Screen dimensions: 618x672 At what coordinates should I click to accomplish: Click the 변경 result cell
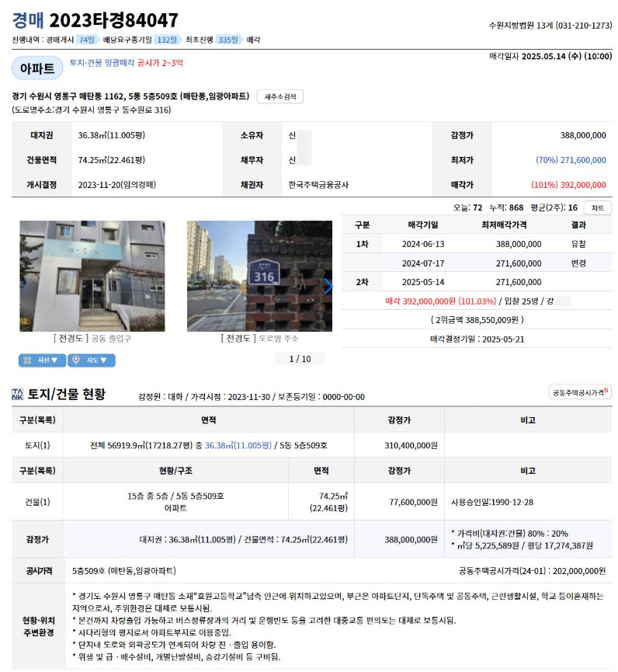coord(578,263)
